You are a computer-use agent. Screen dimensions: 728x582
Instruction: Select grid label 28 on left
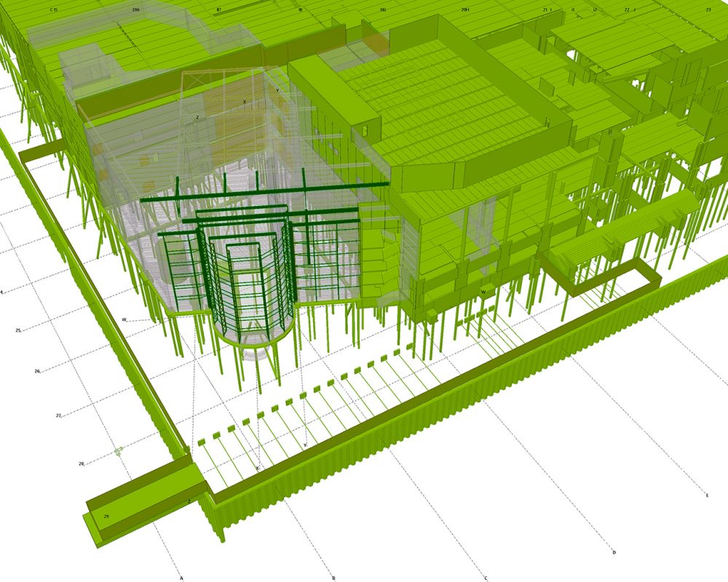[82, 463]
